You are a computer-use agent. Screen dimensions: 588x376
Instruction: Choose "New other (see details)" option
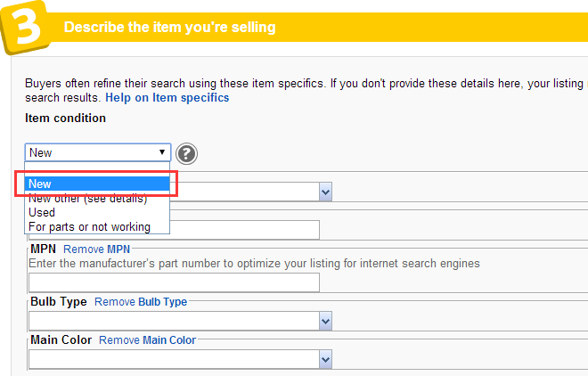point(87,199)
